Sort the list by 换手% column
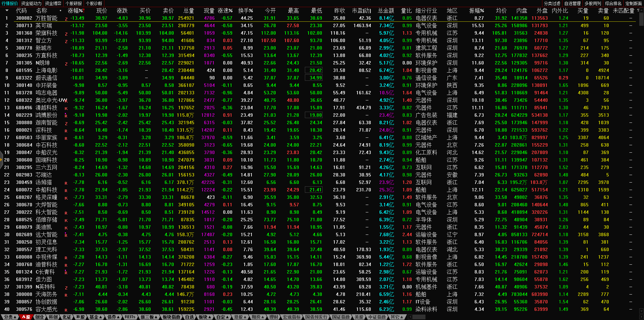 tap(245, 11)
